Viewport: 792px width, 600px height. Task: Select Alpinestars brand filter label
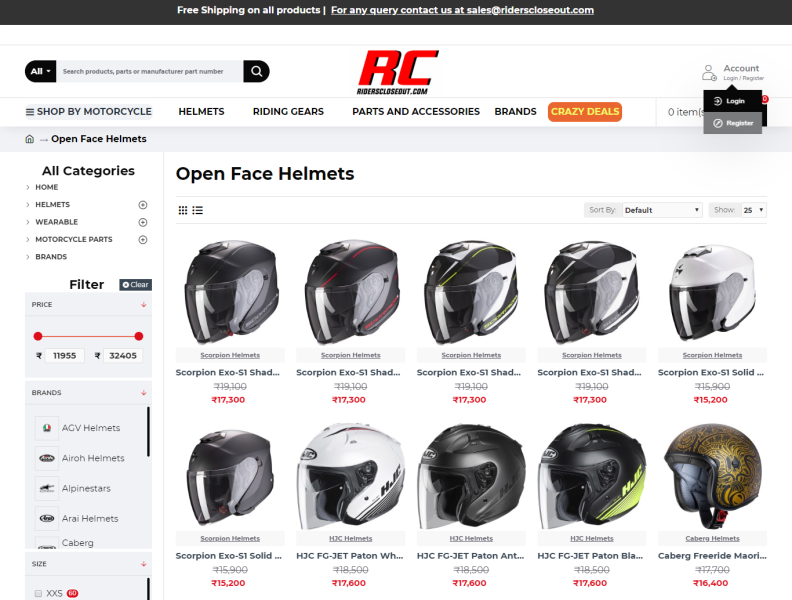coord(86,488)
